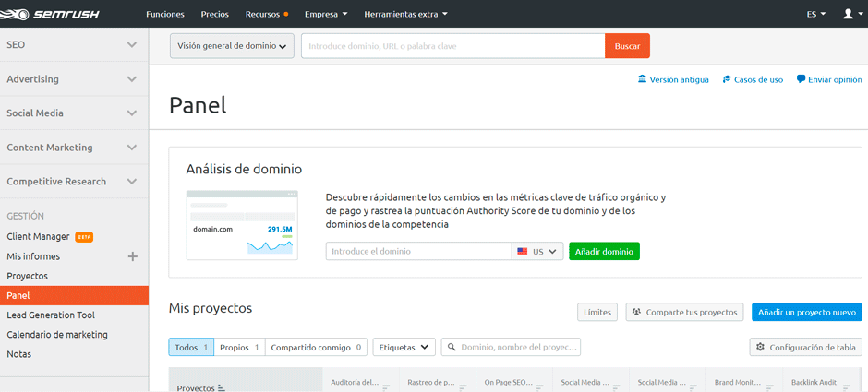Open Lead Generation Tool in sidebar
This screenshot has height=392, width=868.
tap(51, 315)
